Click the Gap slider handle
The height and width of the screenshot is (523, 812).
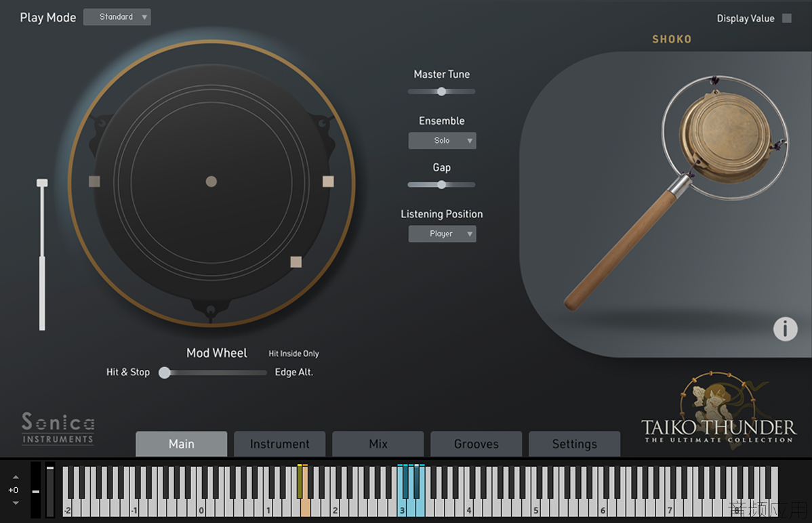coord(441,185)
